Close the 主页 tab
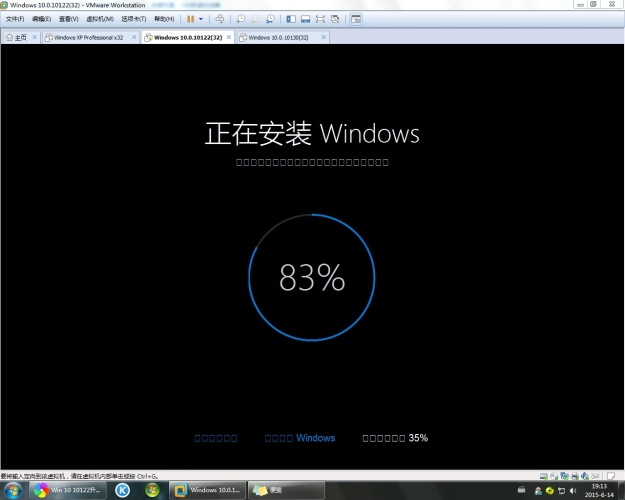The image size is (625, 500). point(35,37)
